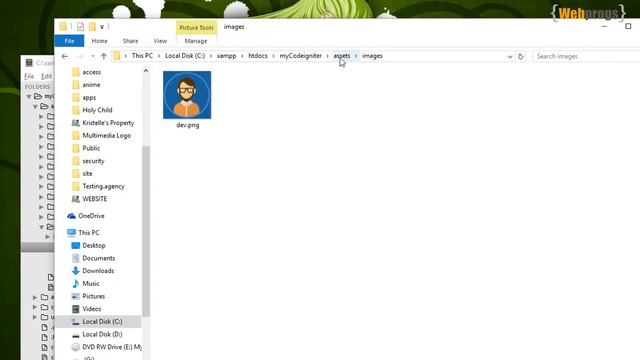Jump to This PC in breadcrumb
This screenshot has width=640, height=360.
coord(142,56)
